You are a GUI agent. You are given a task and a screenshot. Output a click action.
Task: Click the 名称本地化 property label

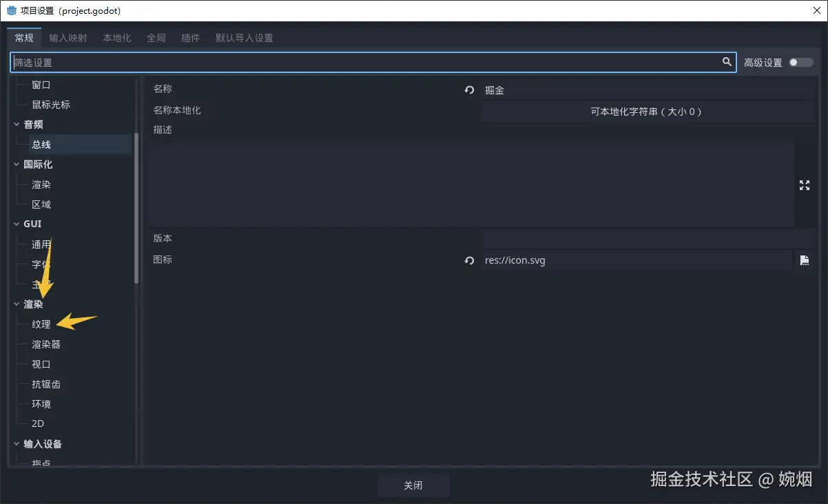(177, 110)
